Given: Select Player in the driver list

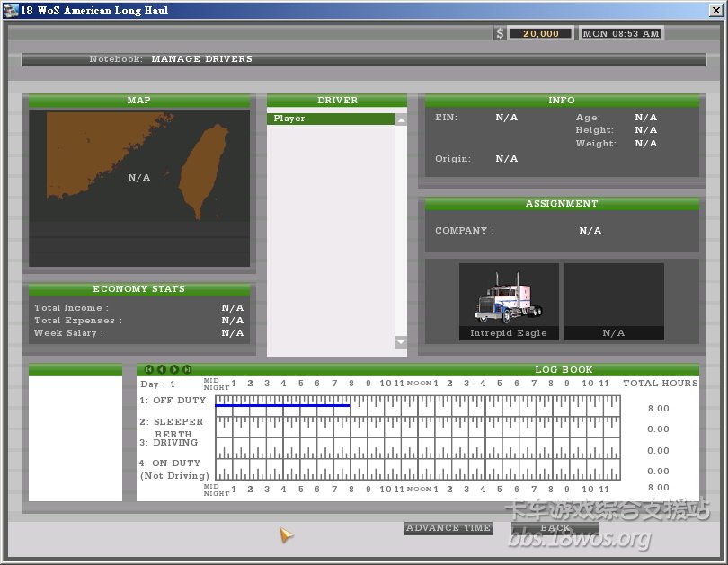Looking at the screenshot, I should (330, 119).
